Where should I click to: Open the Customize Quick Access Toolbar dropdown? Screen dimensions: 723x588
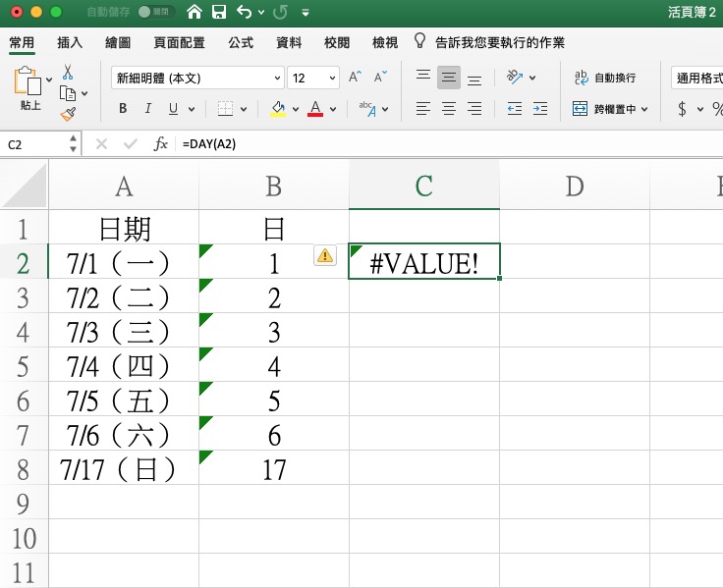pyautogui.click(x=306, y=13)
